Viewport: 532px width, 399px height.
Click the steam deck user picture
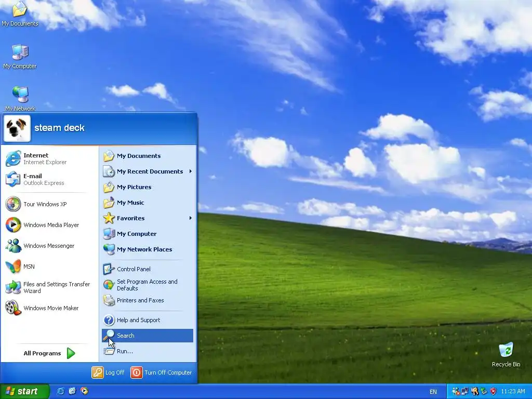pos(17,128)
